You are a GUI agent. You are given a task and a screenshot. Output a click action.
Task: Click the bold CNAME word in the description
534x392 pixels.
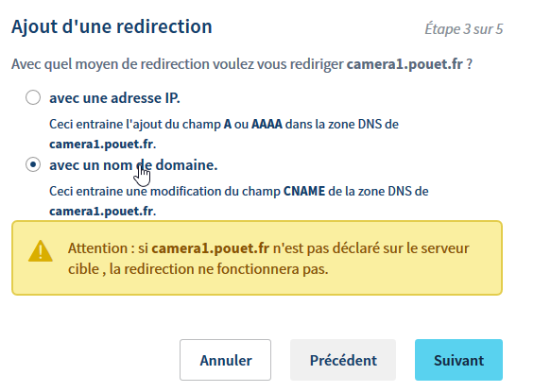point(304,191)
